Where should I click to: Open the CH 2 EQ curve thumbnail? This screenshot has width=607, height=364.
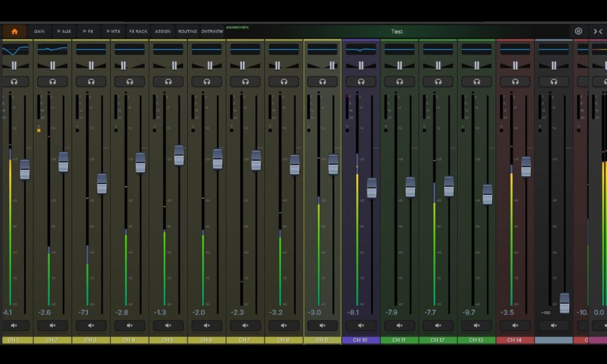click(52, 49)
